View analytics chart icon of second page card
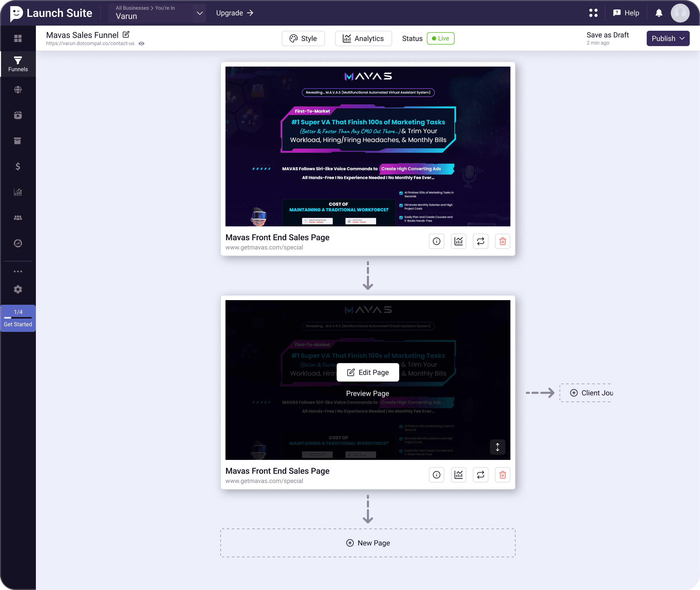 click(x=458, y=475)
